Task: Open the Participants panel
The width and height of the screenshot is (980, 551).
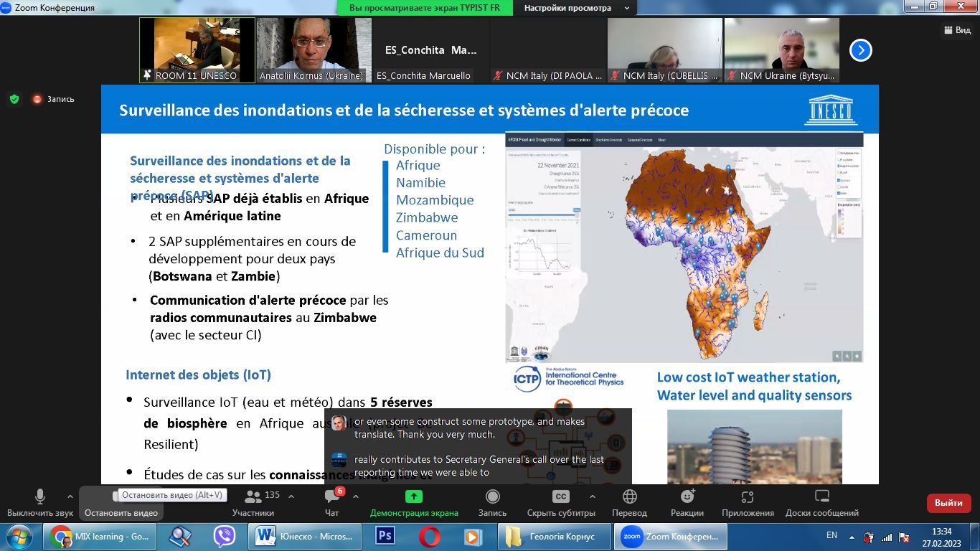Action: point(253,497)
